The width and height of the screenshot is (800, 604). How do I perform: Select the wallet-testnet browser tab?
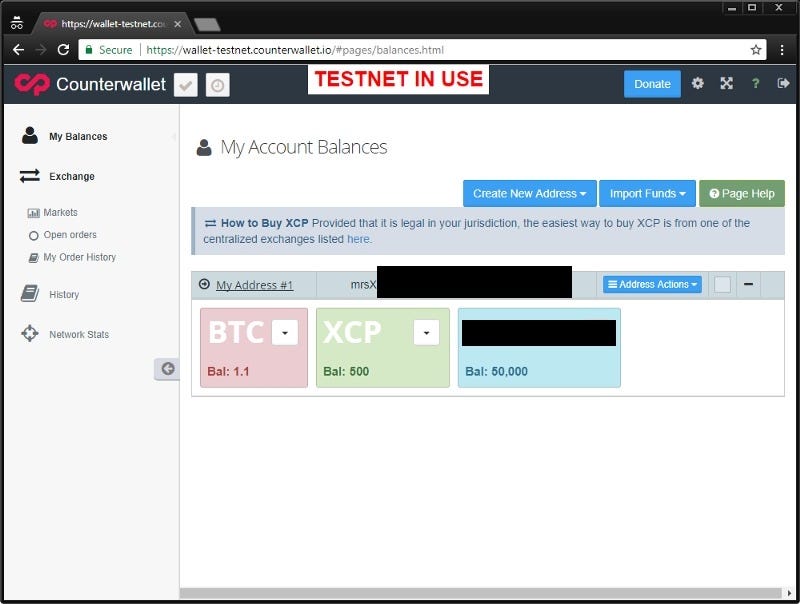pyautogui.click(x=113, y=23)
